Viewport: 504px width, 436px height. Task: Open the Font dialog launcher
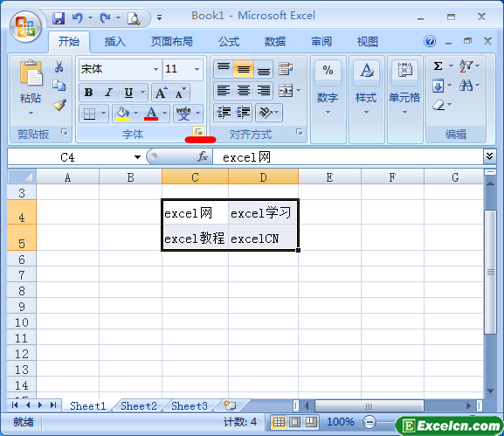pyautogui.click(x=198, y=132)
